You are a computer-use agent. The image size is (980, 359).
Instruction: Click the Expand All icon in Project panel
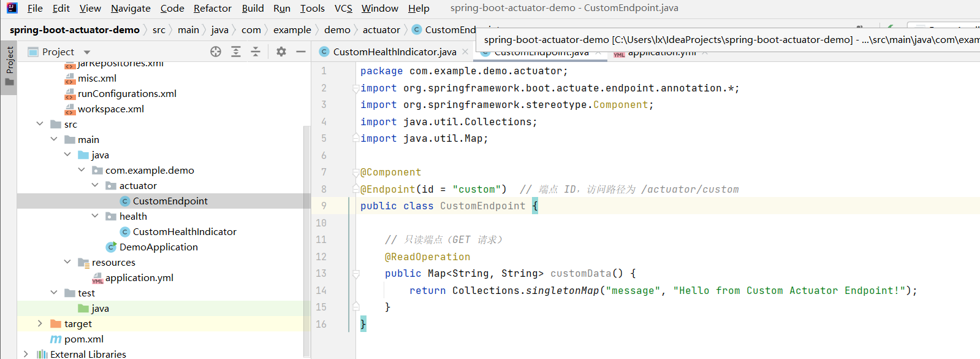pos(236,52)
